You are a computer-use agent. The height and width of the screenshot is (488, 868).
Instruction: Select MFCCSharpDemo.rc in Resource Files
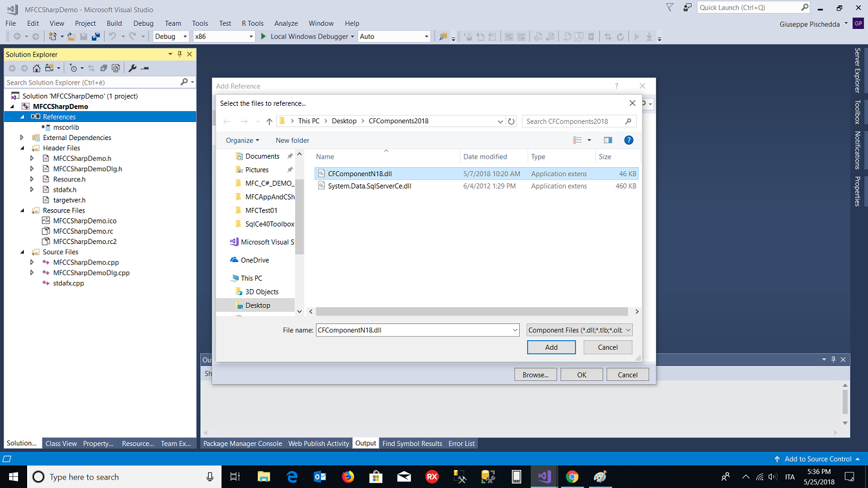(83, 231)
